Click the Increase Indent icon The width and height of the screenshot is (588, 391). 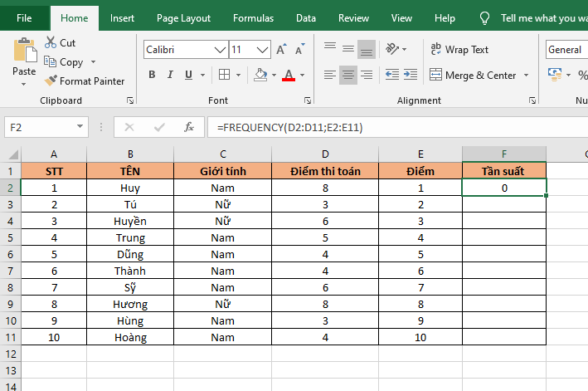click(x=411, y=76)
